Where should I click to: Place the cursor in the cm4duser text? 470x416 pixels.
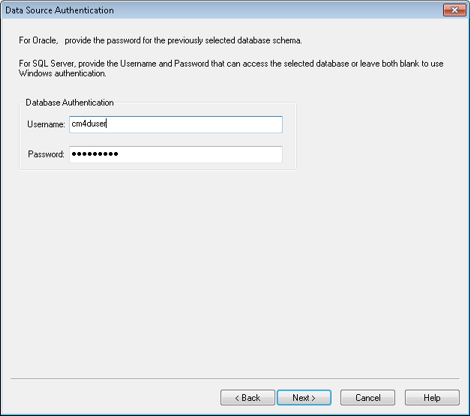pos(89,124)
